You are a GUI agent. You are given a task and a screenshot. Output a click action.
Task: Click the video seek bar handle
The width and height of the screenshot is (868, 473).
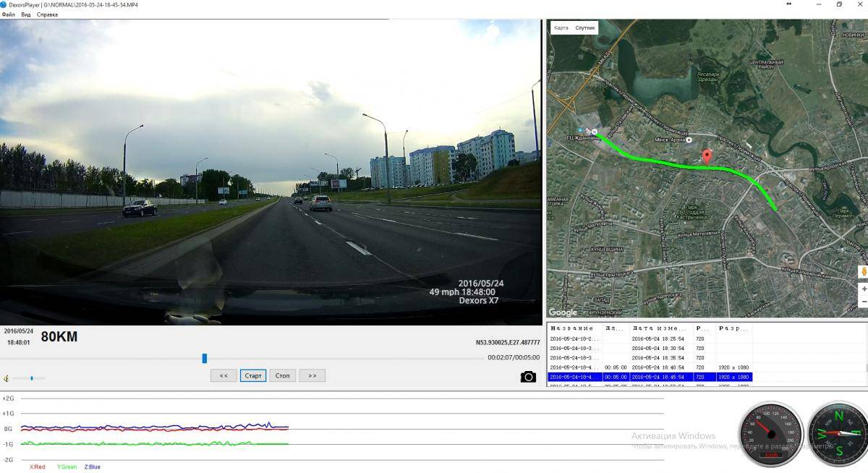[x=205, y=358]
